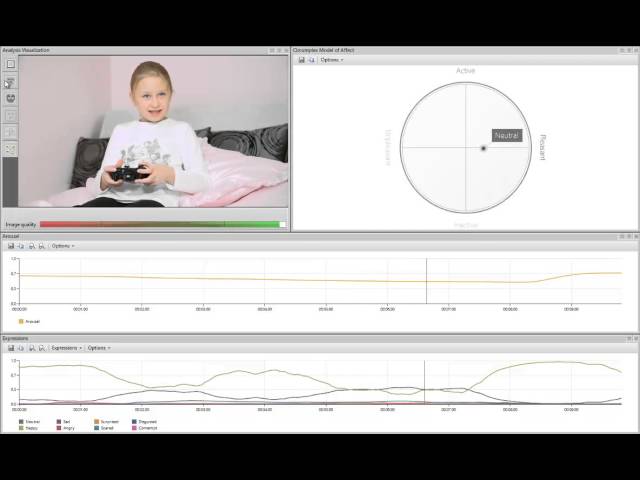Click copy icon in Expressions toolbar
The image size is (640, 480).
pos(21,348)
